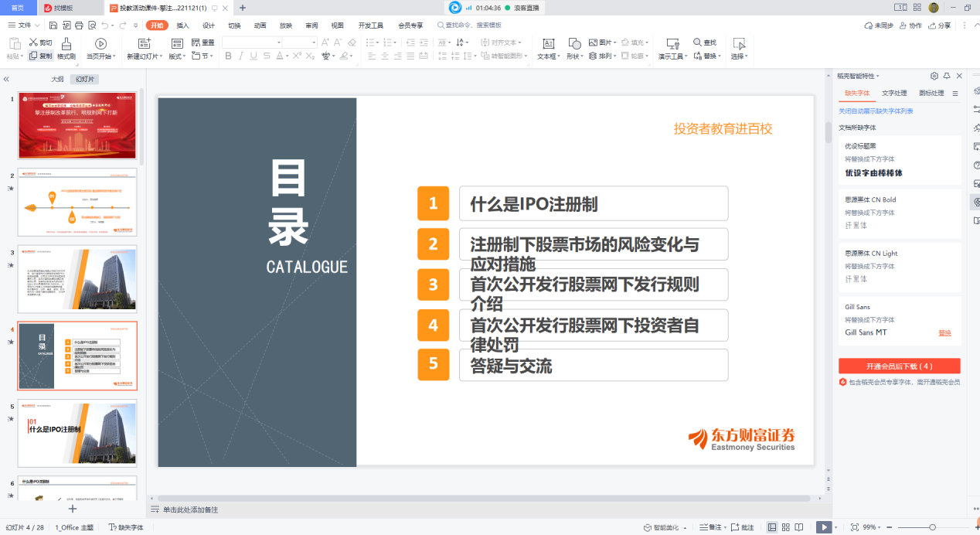Switch to normal view in status bar
Viewport: 980px width, 535px height.
pos(772,527)
